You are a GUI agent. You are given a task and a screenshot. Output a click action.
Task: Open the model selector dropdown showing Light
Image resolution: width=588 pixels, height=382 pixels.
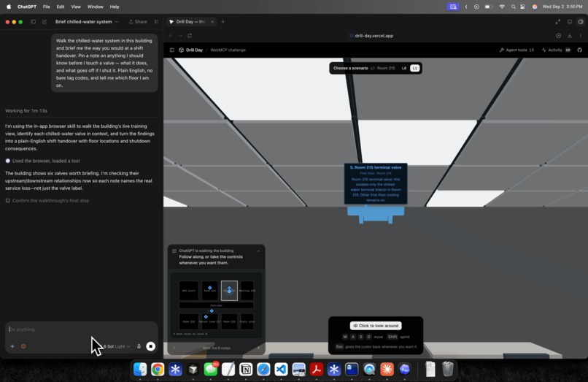pos(115,346)
